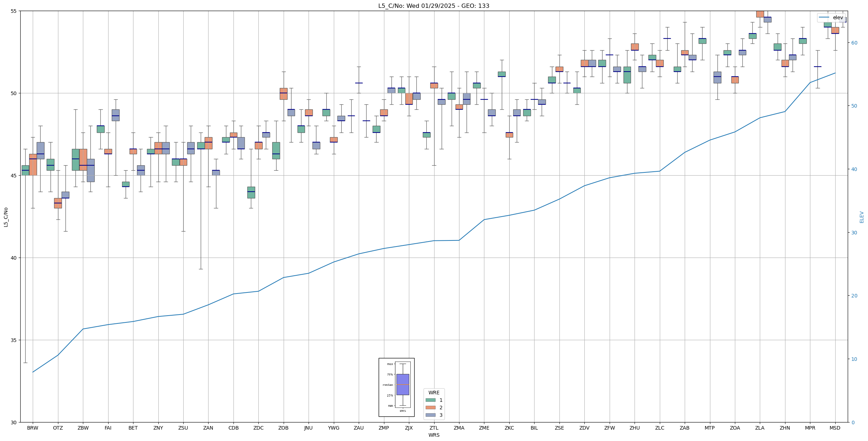The width and height of the screenshot is (868, 441).
Task: Click the blue-gray WRE 3 legend swatch
Action: click(x=430, y=415)
